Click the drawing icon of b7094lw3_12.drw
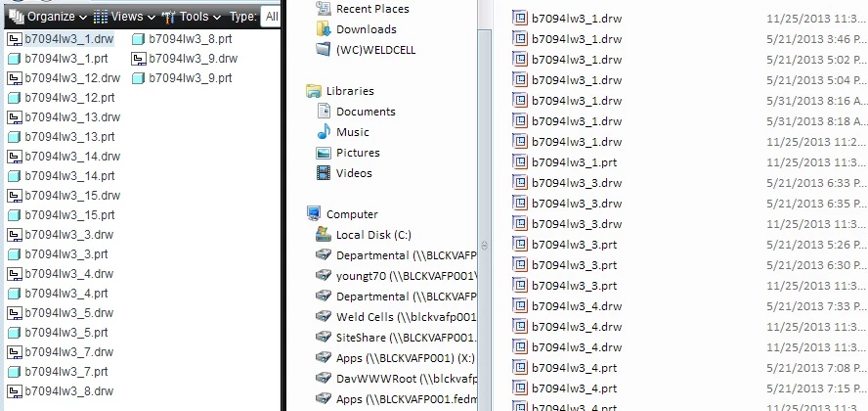Screen dimensions: 868x411 tap(15, 78)
